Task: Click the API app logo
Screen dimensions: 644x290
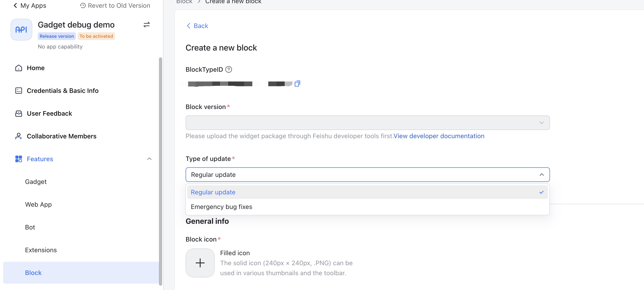Action: 21,29
